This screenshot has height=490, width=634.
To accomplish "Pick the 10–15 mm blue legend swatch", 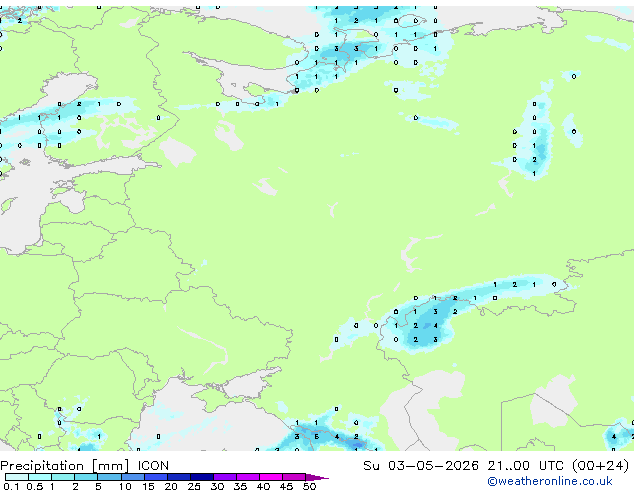I will [x=133, y=477].
